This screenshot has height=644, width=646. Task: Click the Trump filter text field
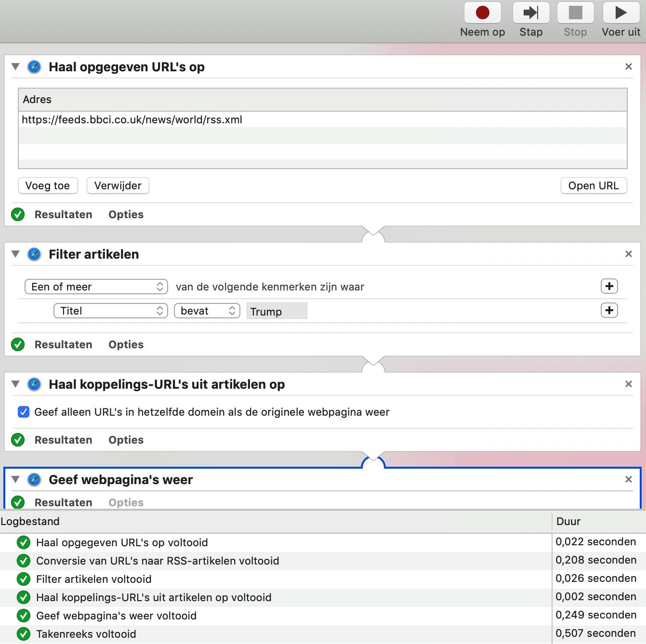tap(276, 311)
